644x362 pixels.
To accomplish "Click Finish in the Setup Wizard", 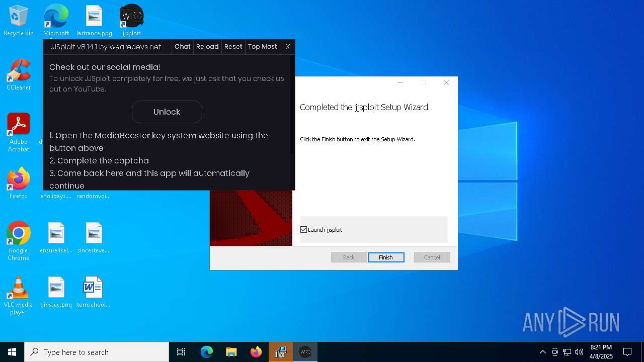I will tap(386, 257).
